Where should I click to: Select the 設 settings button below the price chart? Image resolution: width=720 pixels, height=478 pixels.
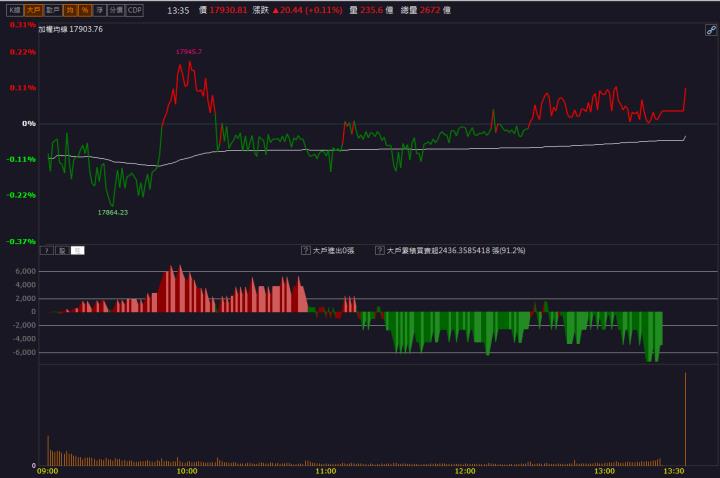pyautogui.click(x=62, y=251)
